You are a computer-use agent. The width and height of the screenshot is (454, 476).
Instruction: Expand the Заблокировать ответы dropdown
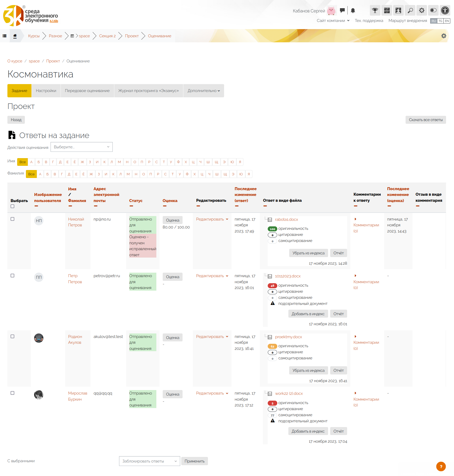pos(149,461)
